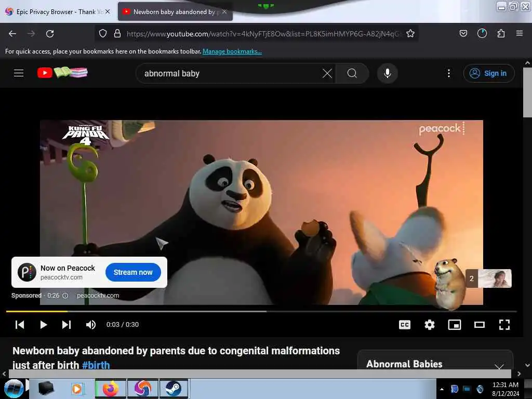
Task: Show hidden system tray icons
Action: point(442,390)
